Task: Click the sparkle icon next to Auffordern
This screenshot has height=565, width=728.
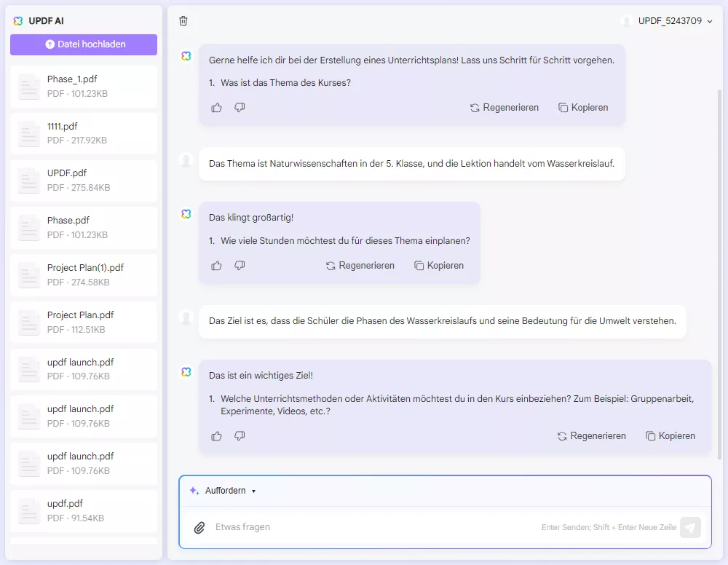Action: coord(194,491)
